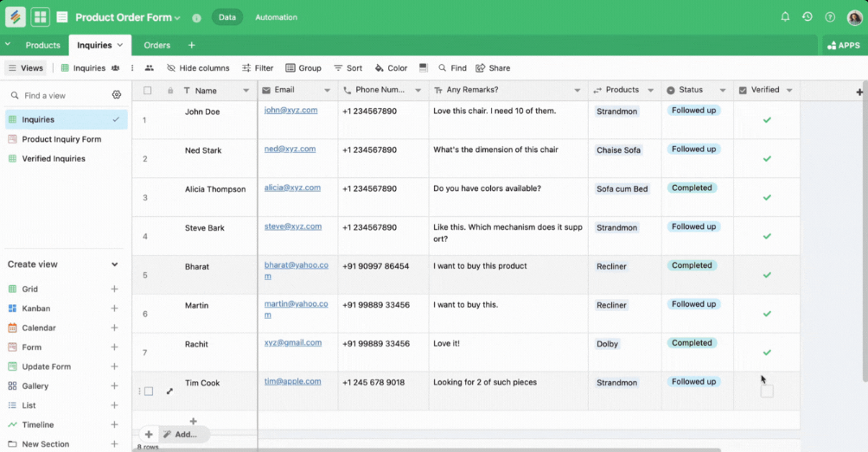
Task: Add a List view
Action: [x=114, y=405]
